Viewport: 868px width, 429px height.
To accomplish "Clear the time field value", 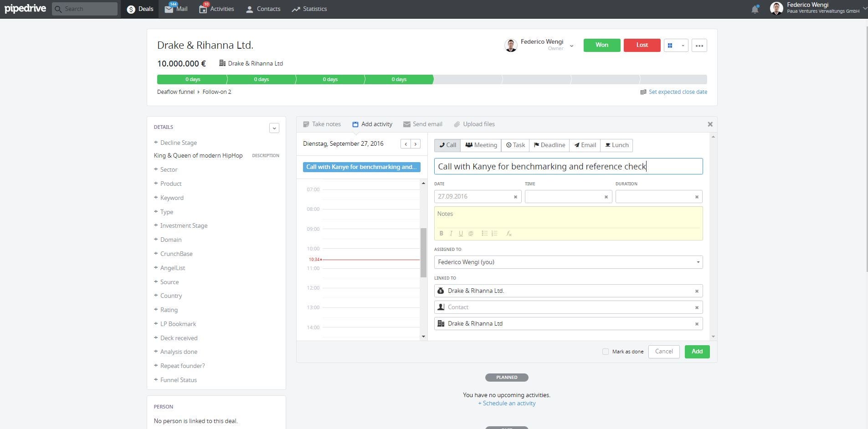I will 606,197.
